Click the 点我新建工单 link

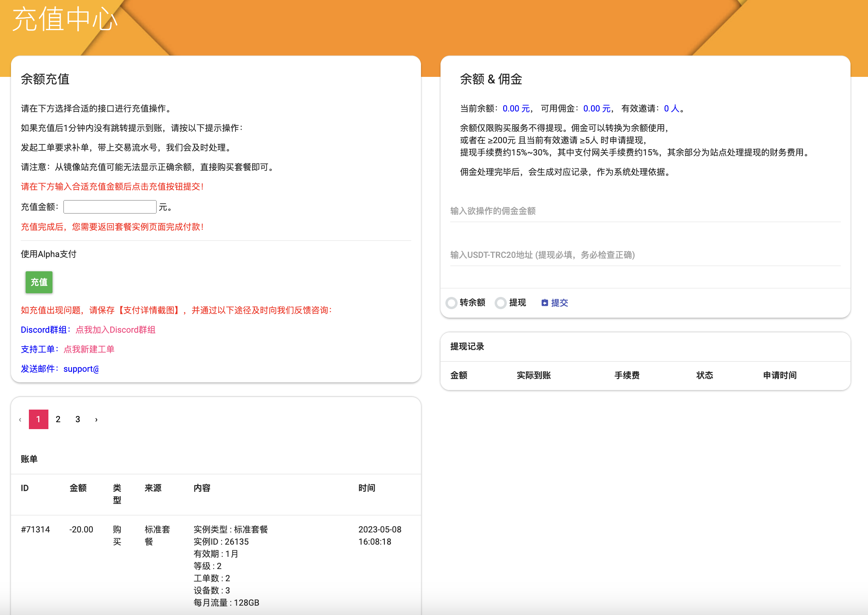pyautogui.click(x=89, y=349)
